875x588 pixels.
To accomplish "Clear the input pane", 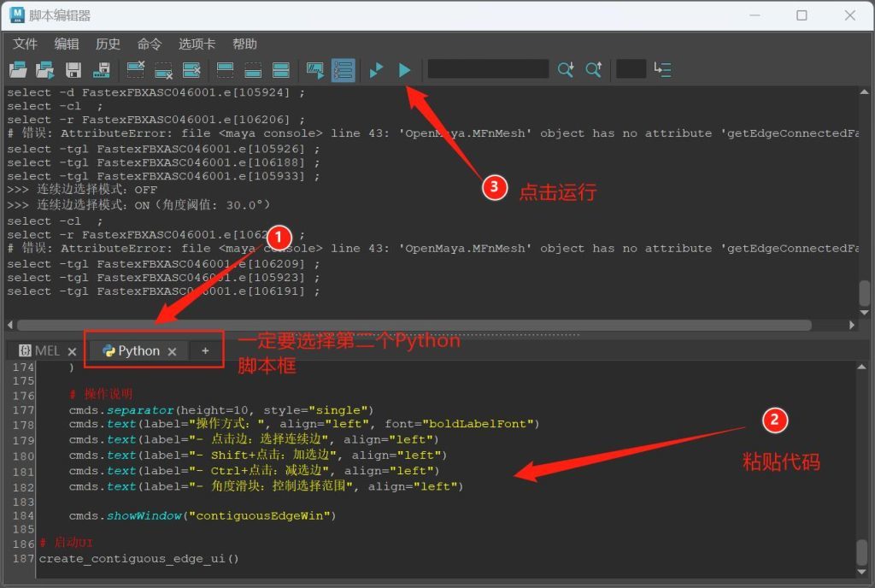I will [x=163, y=70].
